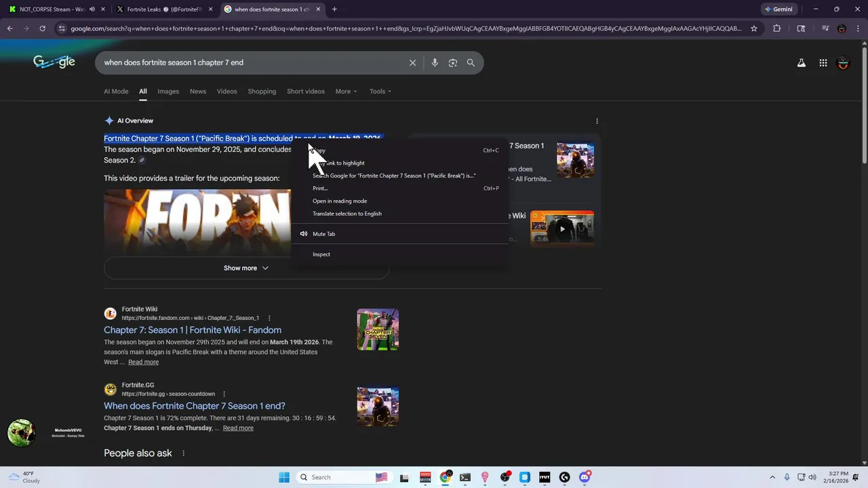Open Google Lens image search
Viewport: 868px width, 488px height.
pyautogui.click(x=452, y=62)
